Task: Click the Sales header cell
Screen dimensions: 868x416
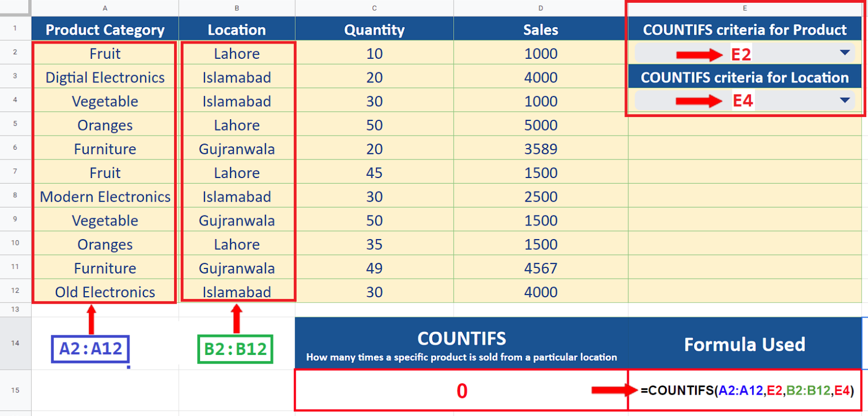Action: click(541, 30)
